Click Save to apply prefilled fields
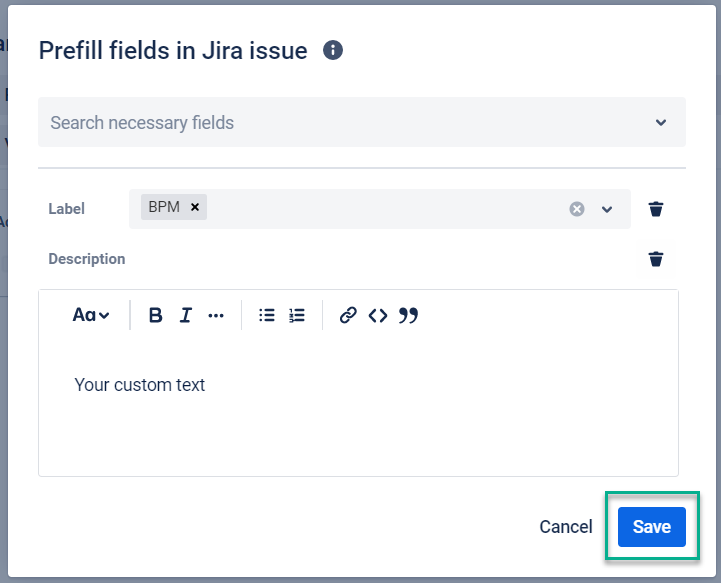The image size is (721, 583). click(651, 527)
